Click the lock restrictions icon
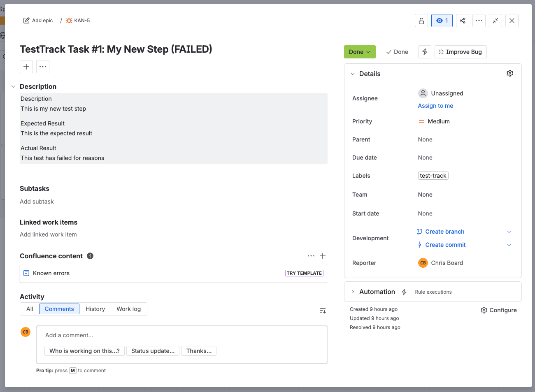Viewport: 535px width, 392px height. (421, 21)
